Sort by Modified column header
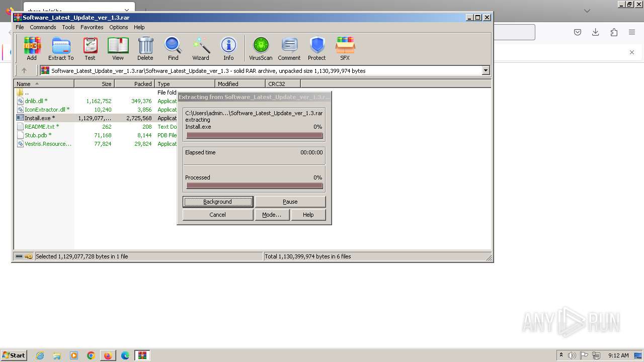644x362 pixels. (240, 83)
